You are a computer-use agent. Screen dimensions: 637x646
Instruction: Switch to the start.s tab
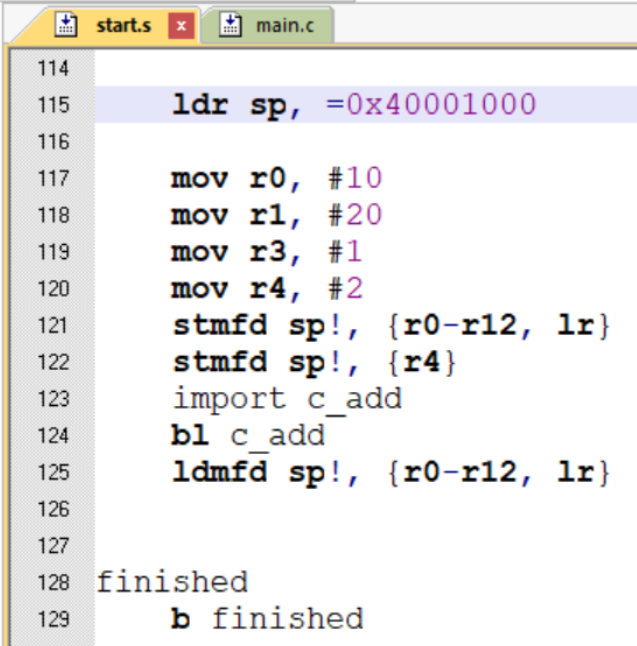124,26
